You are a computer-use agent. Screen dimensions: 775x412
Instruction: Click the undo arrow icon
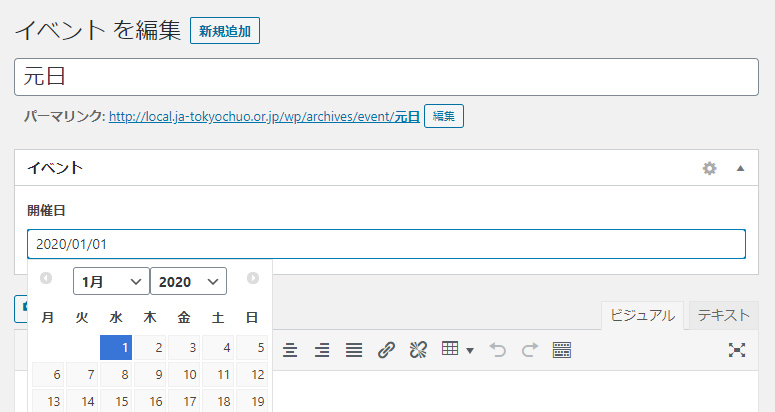tap(498, 350)
